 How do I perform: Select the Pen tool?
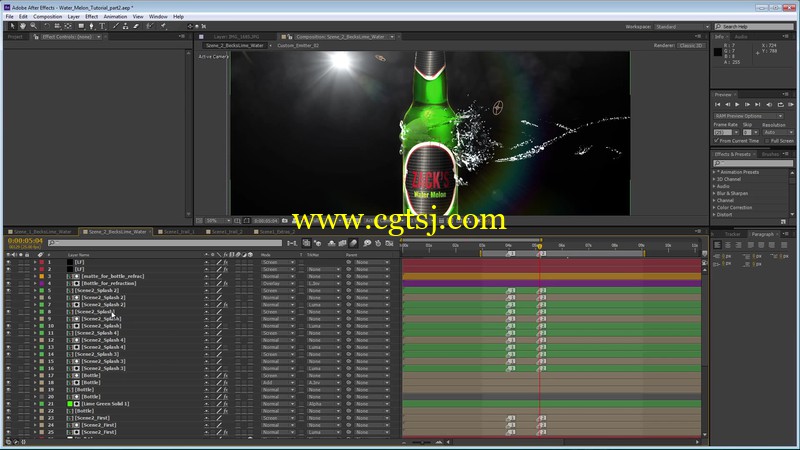click(x=91, y=26)
